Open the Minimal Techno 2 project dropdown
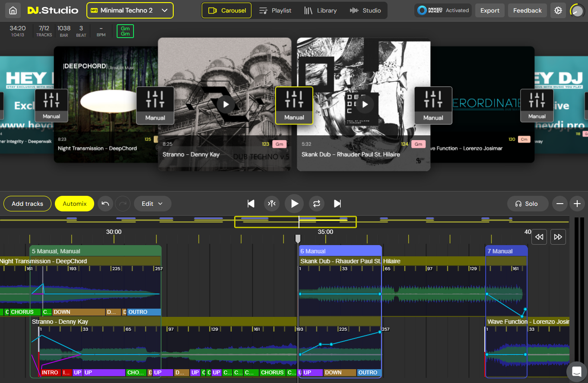The image size is (588, 383). (130, 10)
